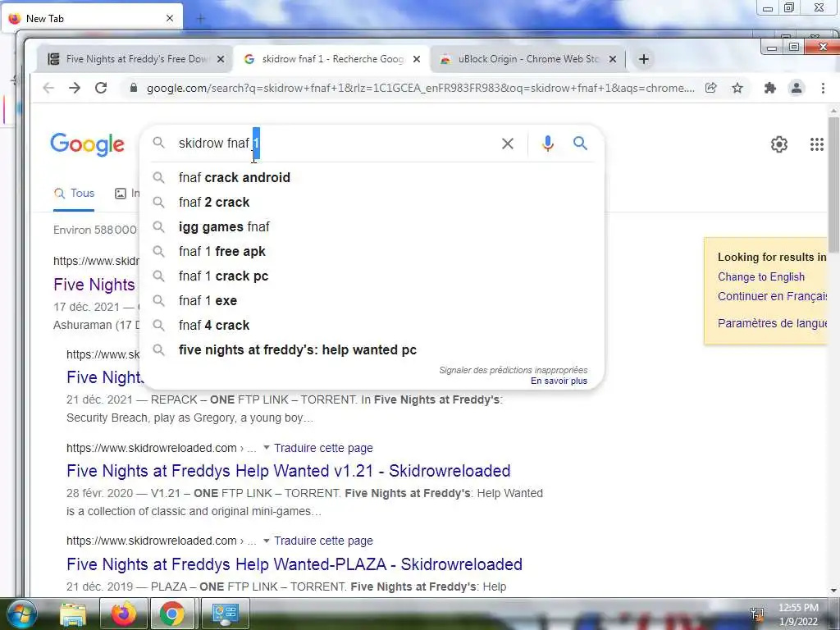Reload the Google search page

101,88
